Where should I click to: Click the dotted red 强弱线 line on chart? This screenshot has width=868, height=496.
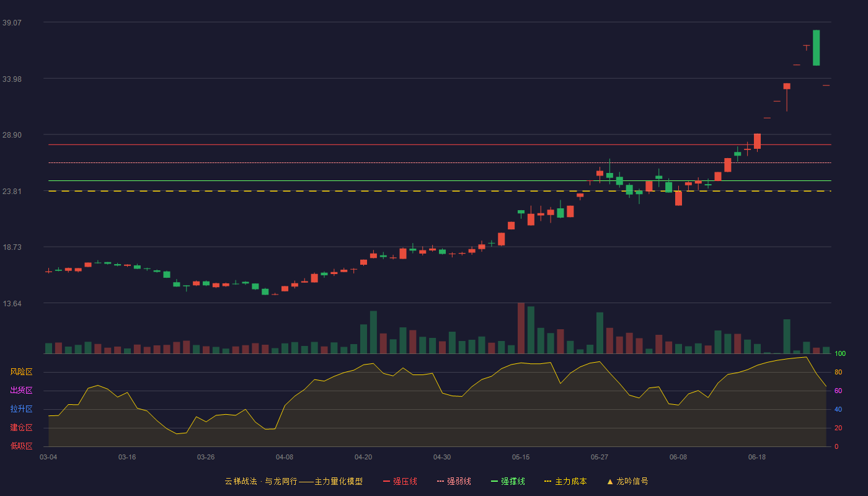(x=440, y=162)
